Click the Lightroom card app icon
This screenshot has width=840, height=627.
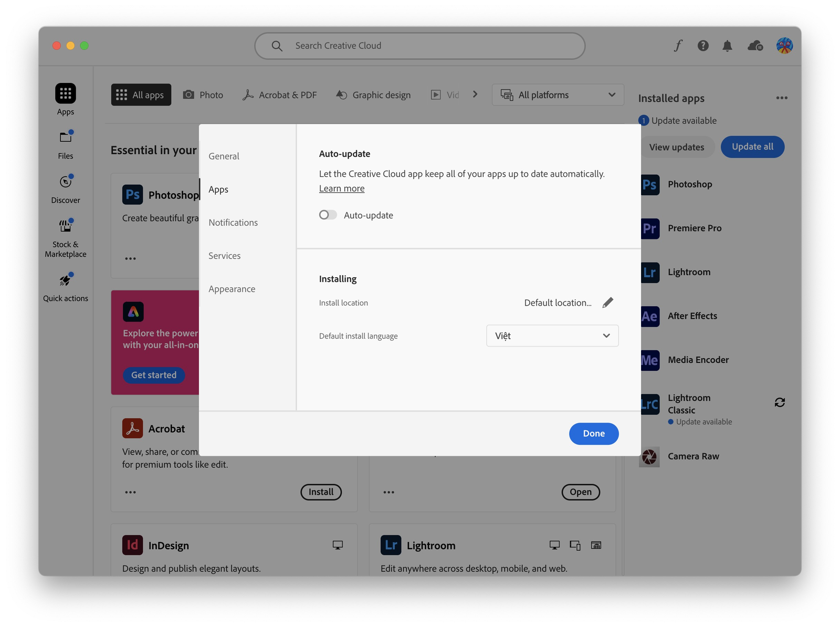click(x=391, y=545)
